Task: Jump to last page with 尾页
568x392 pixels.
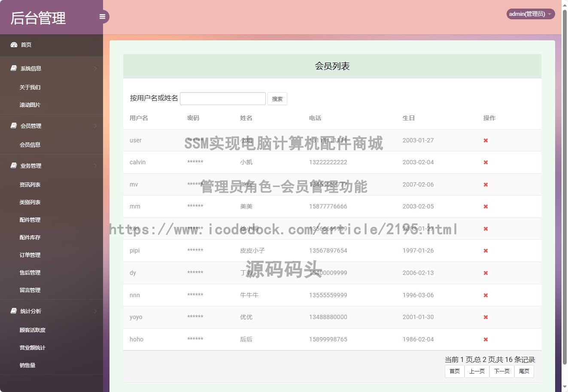Action: click(524, 371)
